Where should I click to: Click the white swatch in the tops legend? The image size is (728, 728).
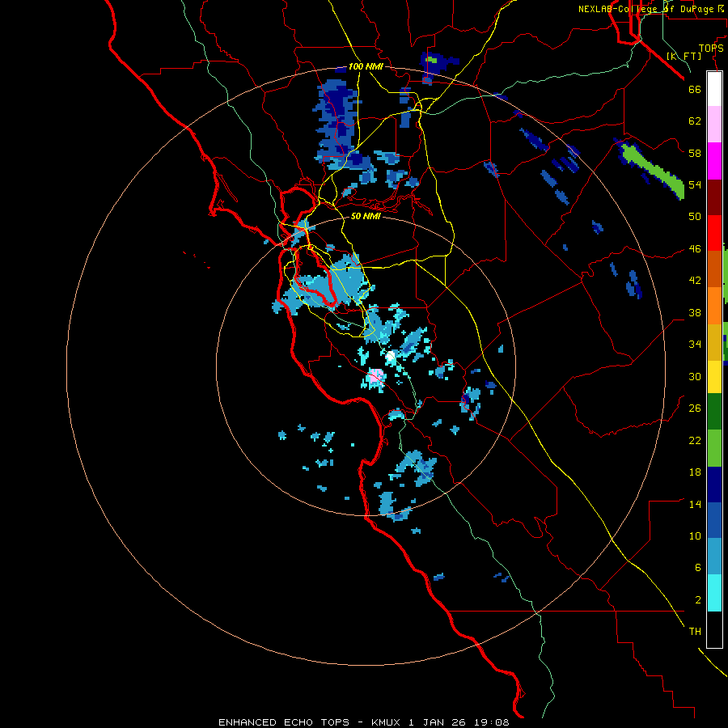tap(714, 89)
